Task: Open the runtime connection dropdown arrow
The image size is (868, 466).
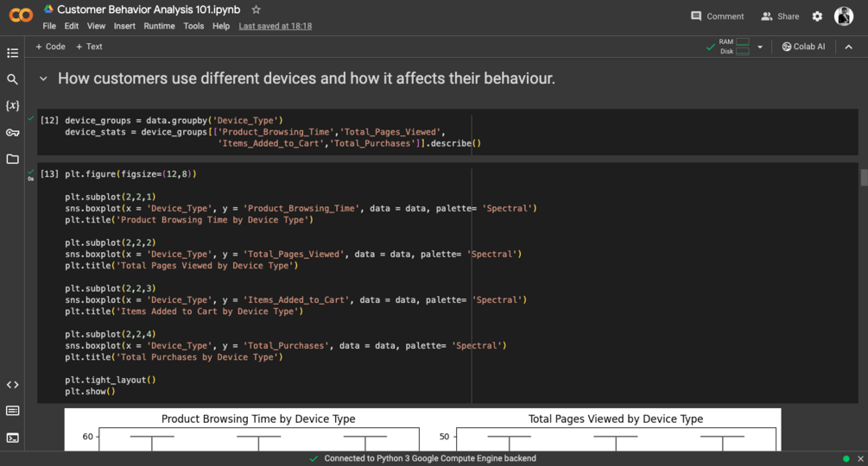Action: pyautogui.click(x=760, y=47)
